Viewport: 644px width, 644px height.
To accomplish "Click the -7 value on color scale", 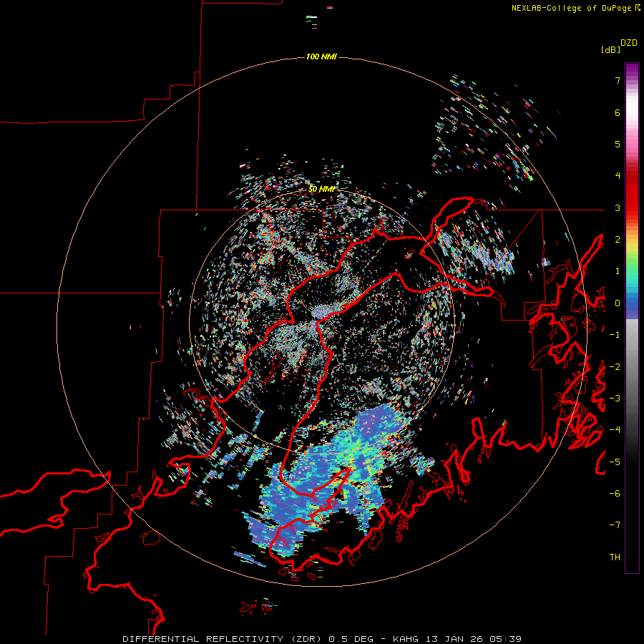I will 615,525.
